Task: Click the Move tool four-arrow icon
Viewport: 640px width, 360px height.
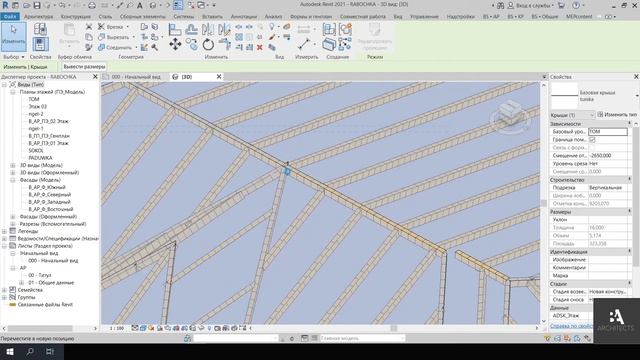Action: pos(175,44)
